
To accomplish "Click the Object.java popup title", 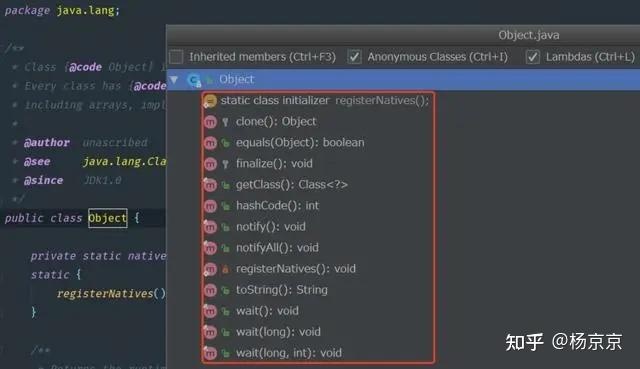I will (x=529, y=36).
